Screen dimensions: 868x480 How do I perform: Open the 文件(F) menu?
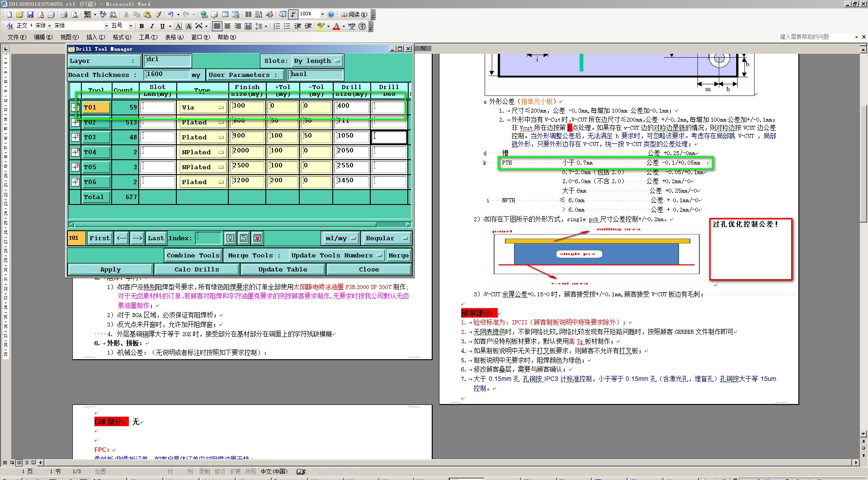pos(17,37)
